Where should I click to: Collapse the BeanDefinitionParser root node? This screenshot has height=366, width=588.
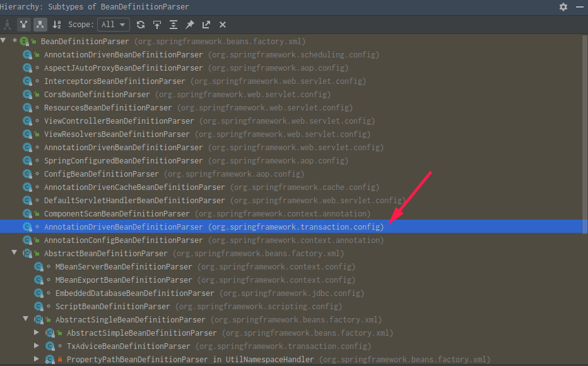coord(4,41)
